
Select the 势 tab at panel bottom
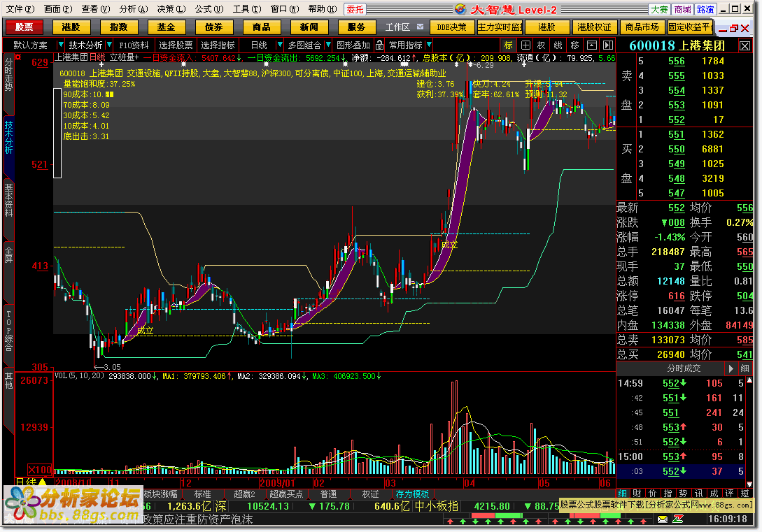(683, 493)
